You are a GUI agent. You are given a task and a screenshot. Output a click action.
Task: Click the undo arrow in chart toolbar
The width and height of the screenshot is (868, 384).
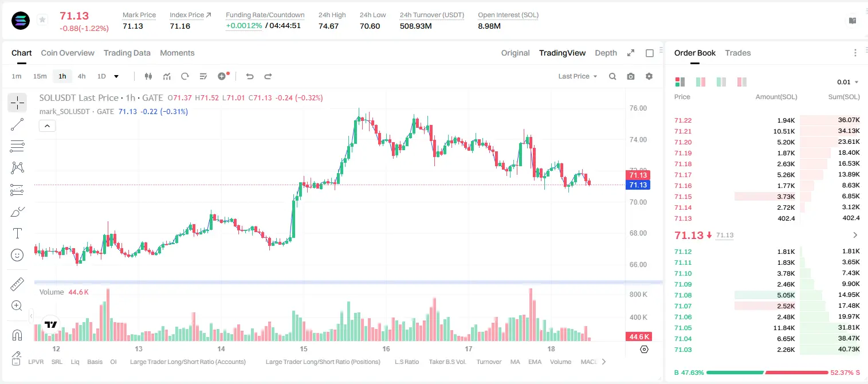coord(249,76)
